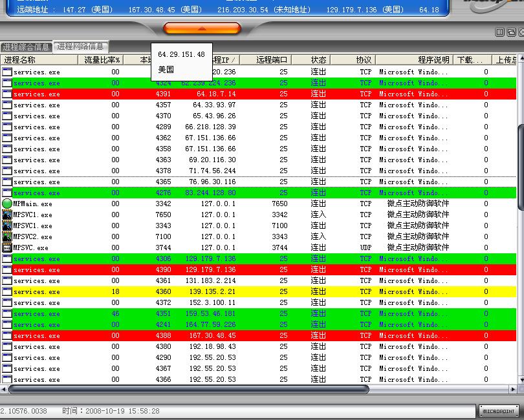Image resolution: width=524 pixels, height=420 pixels.
Task: Sort by the 进程名称 column header
Action: (x=39, y=59)
